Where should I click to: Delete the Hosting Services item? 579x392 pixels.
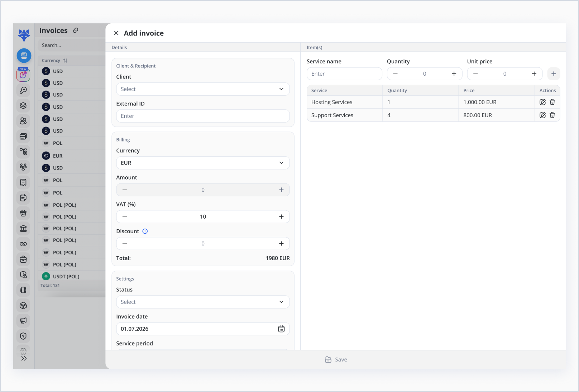click(x=552, y=102)
